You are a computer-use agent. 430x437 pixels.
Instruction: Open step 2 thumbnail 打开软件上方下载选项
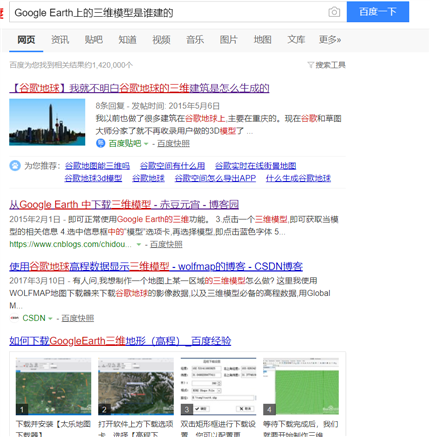tap(136, 386)
